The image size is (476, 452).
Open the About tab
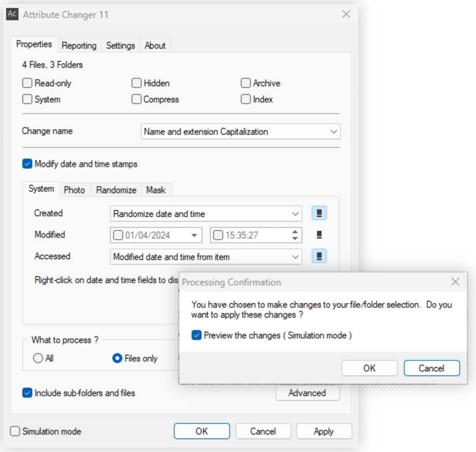click(x=155, y=46)
